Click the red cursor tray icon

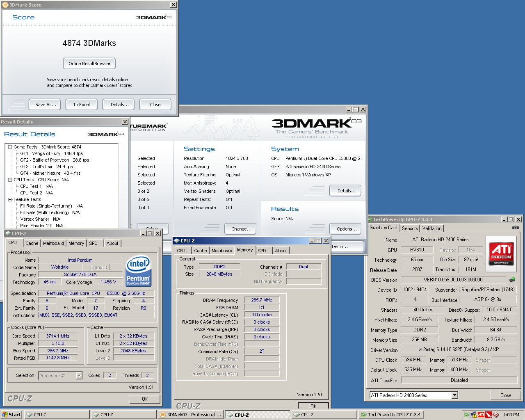[x=488, y=415]
